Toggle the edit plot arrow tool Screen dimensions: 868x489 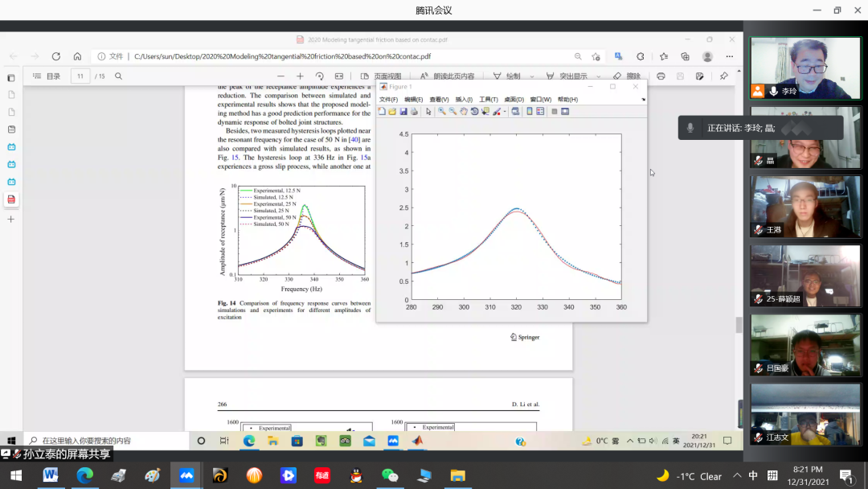click(x=428, y=112)
